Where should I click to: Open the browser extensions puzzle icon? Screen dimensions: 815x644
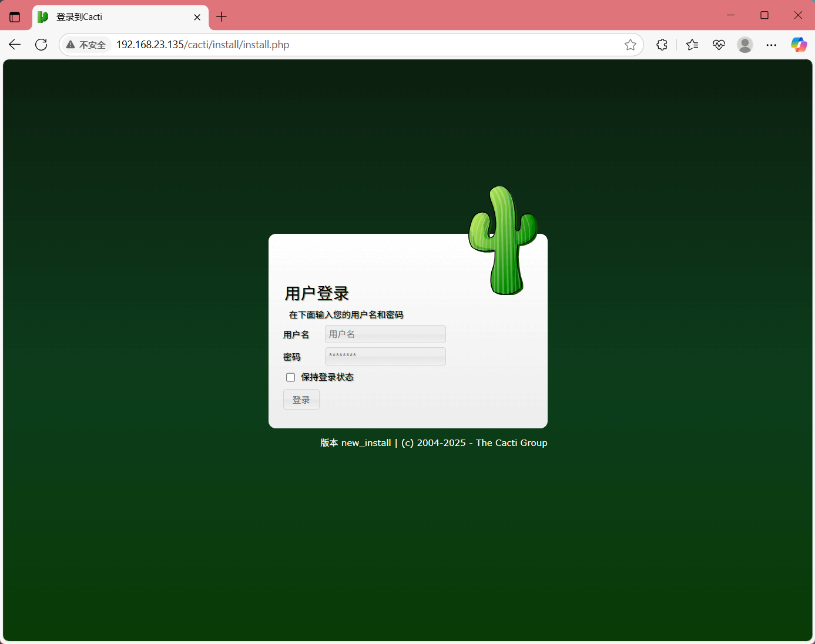click(662, 45)
